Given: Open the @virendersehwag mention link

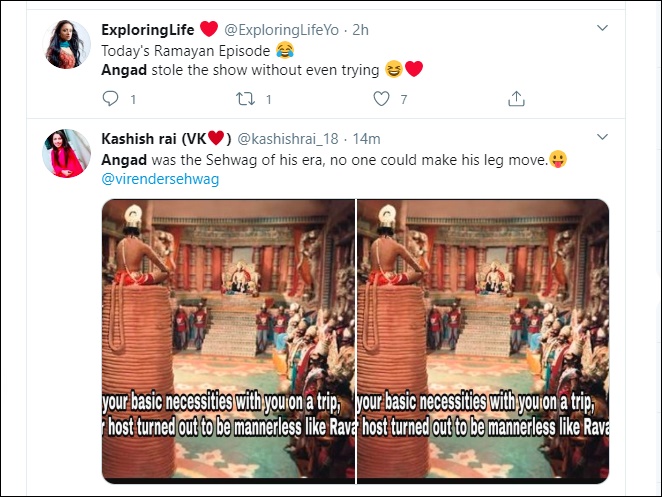Looking at the screenshot, I should tap(160, 179).
